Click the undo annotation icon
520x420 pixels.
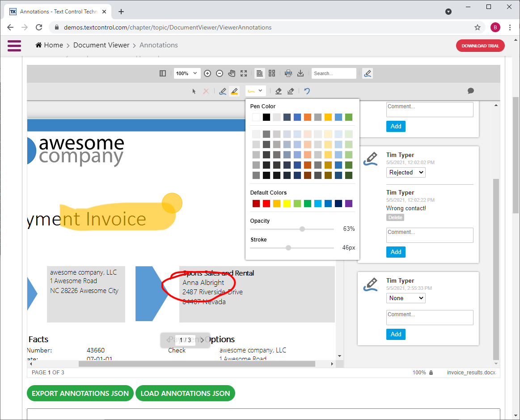tap(307, 91)
